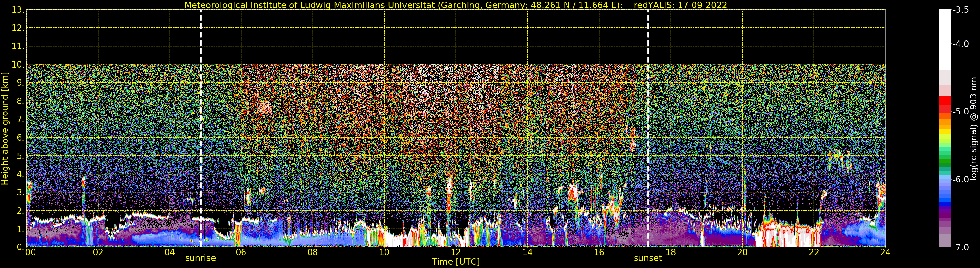Click the '10.' tick on the height axis
This screenshot has height=268, width=980.
pyautogui.click(x=18, y=65)
